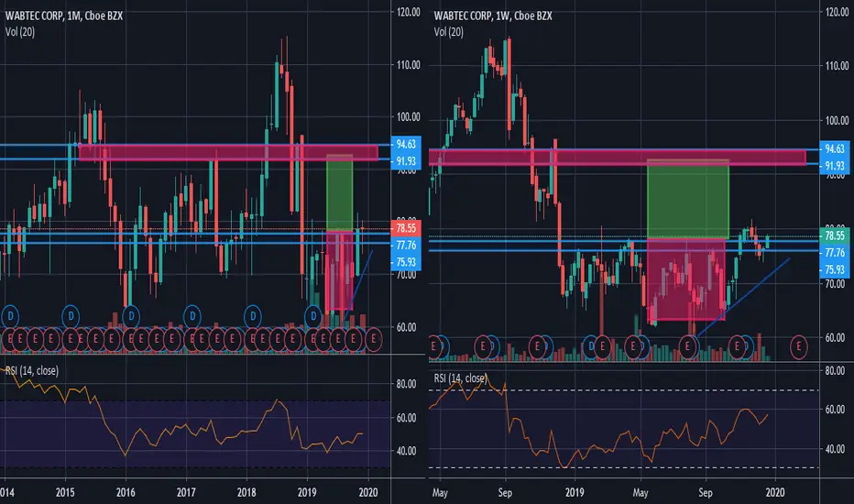Click the 91.93 price label on monthly chart axis
Viewport: 854px width, 504px height.
(x=406, y=161)
